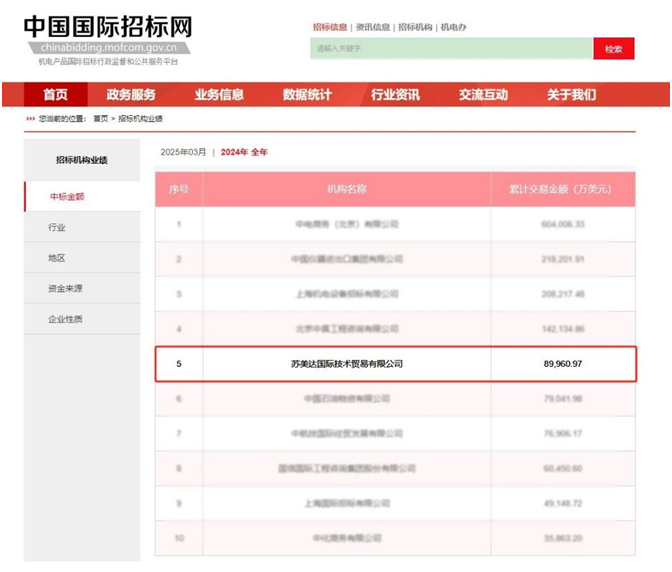This screenshot has height=572, width=672.
Task: Open the 政务服务 navigation menu
Action: pyautogui.click(x=131, y=95)
